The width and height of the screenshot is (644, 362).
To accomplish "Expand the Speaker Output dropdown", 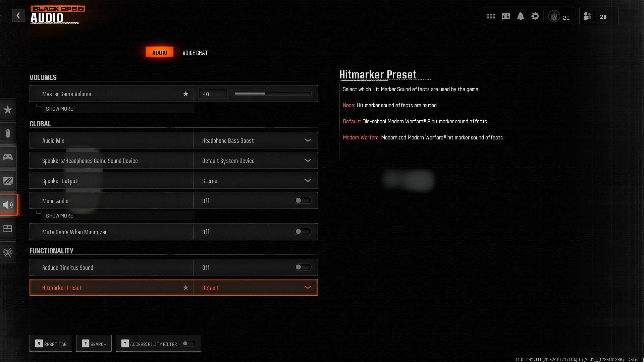I will pos(307,180).
